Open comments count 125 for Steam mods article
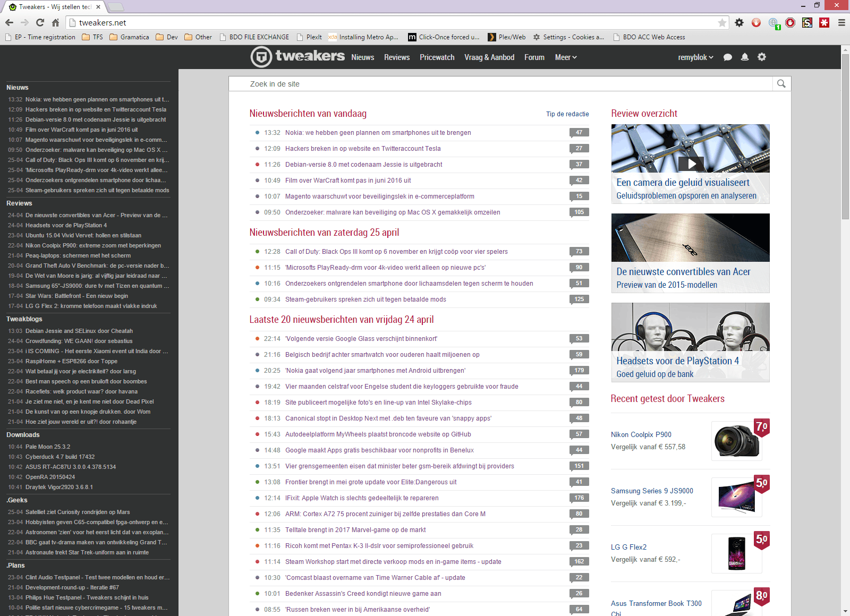Screen dimensions: 850x616 pos(579,300)
